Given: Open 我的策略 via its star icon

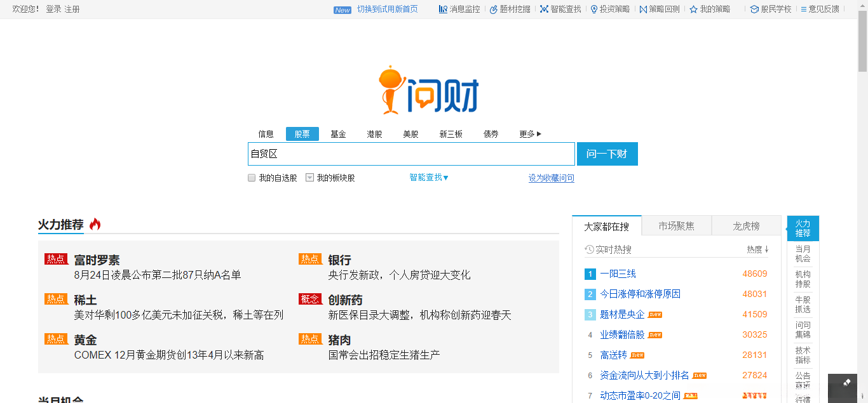Looking at the screenshot, I should (x=710, y=10).
